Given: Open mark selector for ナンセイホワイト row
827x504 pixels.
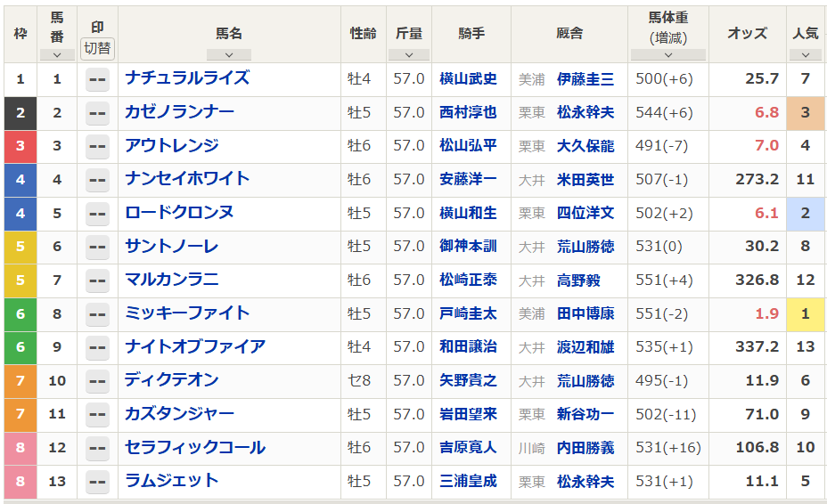Looking at the screenshot, I should [97, 180].
